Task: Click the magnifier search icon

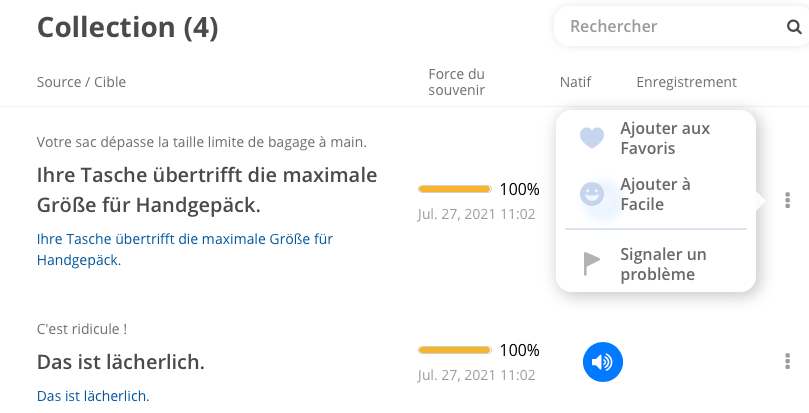Action: pyautogui.click(x=794, y=27)
